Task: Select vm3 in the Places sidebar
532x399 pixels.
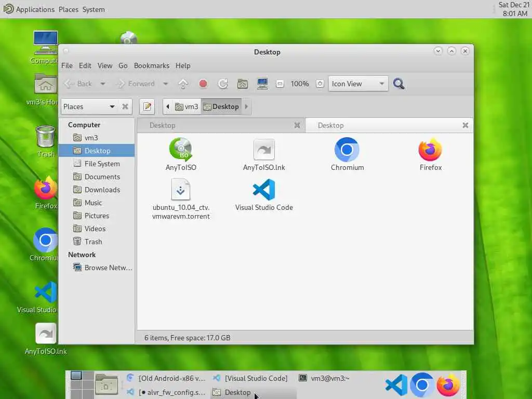Action: click(97, 138)
